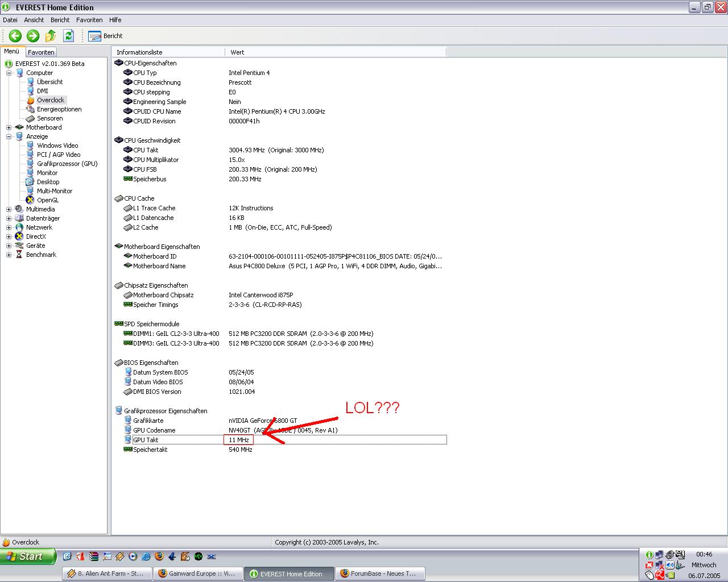Expand the Benchmark tree node
The image size is (728, 582).
click(x=9, y=255)
